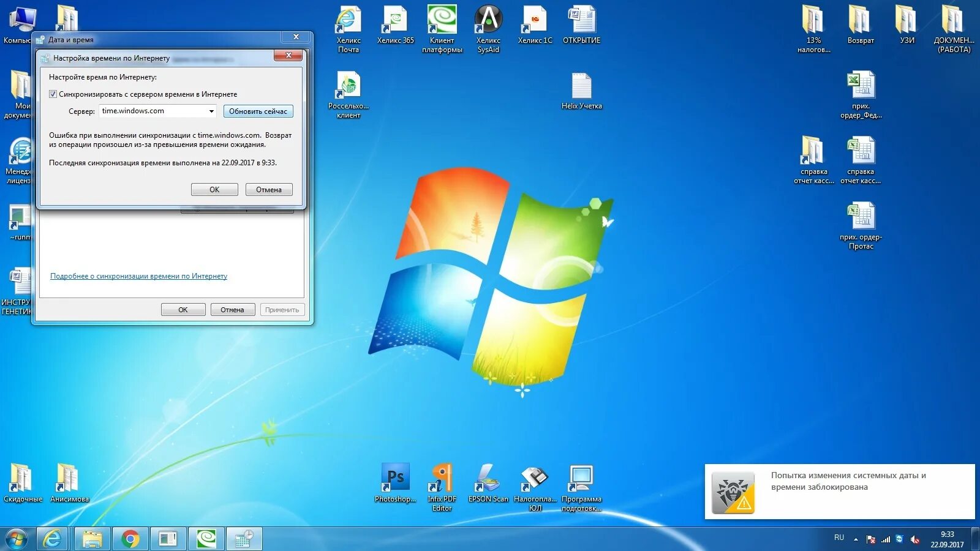The width and height of the screenshot is (980, 551).
Task: Click the last synchronization 22.09.2017 text
Action: pos(163,163)
